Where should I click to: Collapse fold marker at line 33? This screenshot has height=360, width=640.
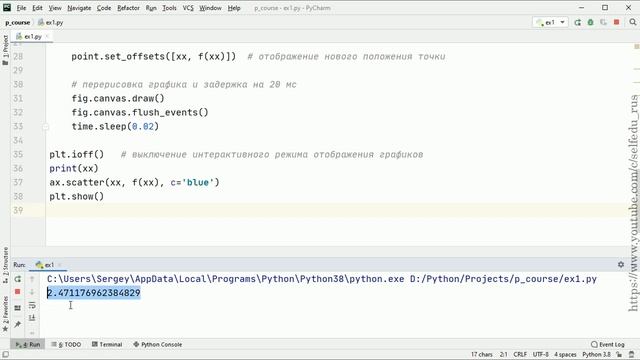(45, 127)
